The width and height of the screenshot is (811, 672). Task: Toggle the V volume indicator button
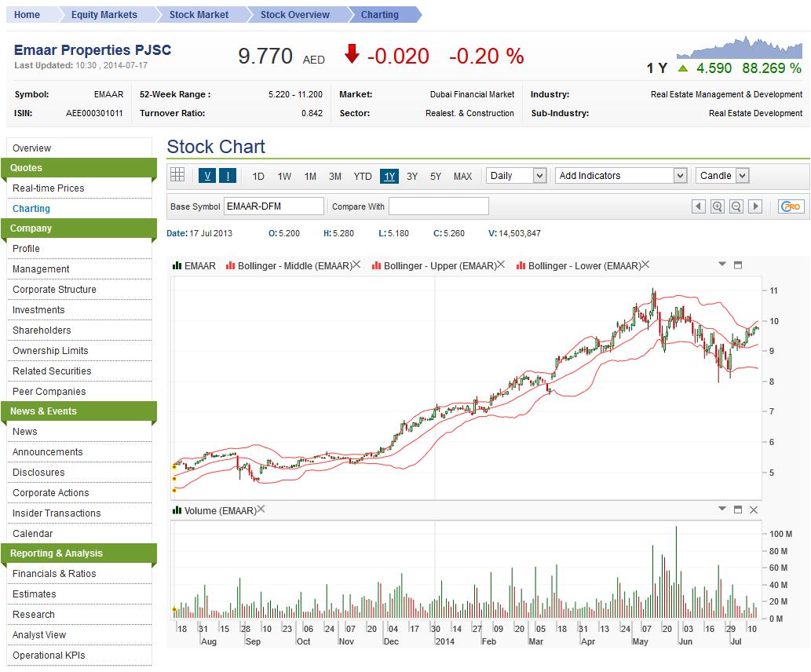[x=207, y=175]
